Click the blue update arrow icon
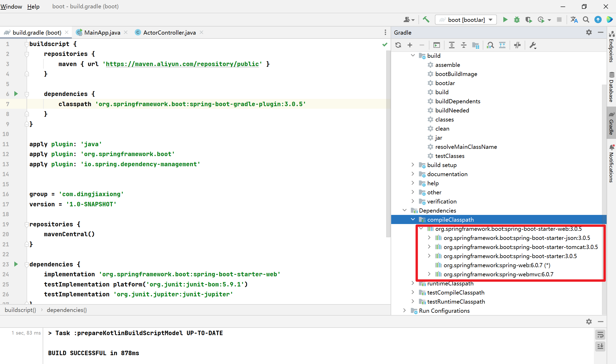This screenshot has width=616, height=364. point(598,20)
